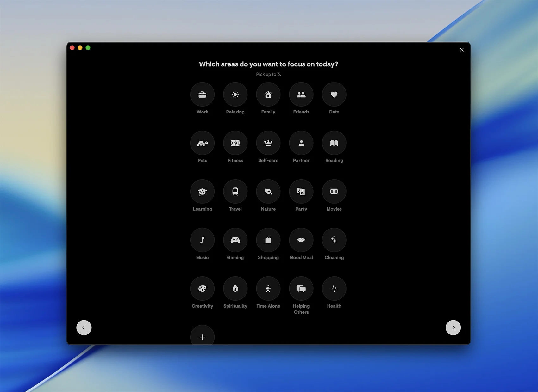Toggle the Date heart focus area
This screenshot has width=538, height=392.
click(x=334, y=95)
